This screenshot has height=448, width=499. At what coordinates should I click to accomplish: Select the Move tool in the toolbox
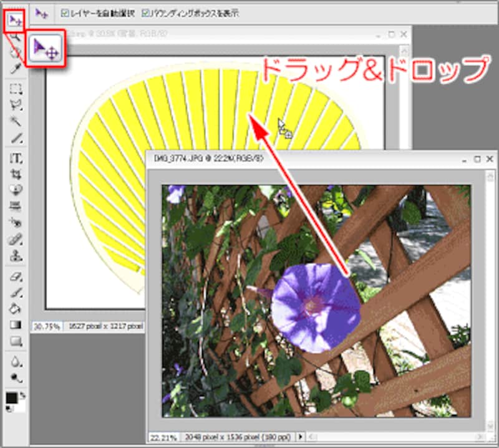point(14,22)
